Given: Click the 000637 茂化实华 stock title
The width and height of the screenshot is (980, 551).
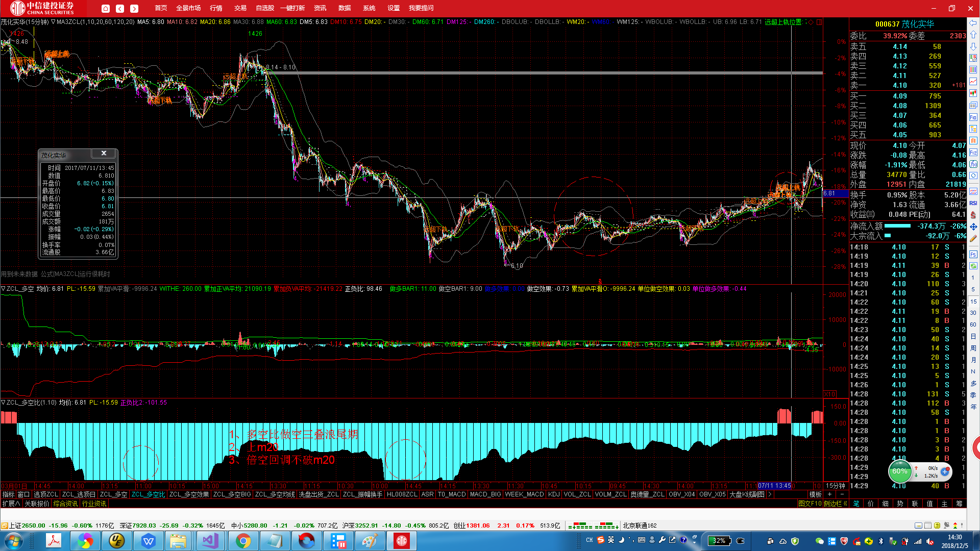Looking at the screenshot, I should click(x=904, y=24).
